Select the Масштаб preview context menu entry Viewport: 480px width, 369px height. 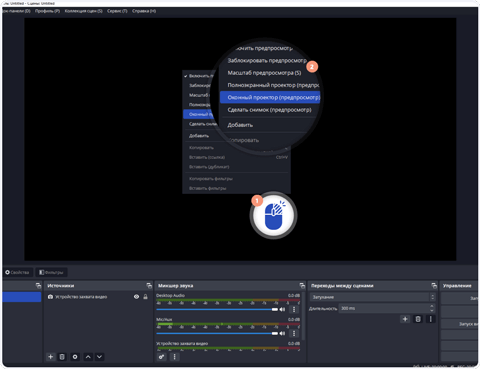264,73
